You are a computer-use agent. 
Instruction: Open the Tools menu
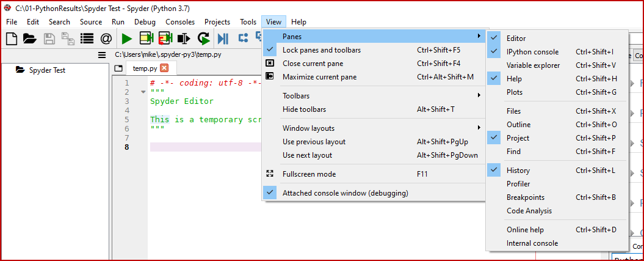coord(248,22)
